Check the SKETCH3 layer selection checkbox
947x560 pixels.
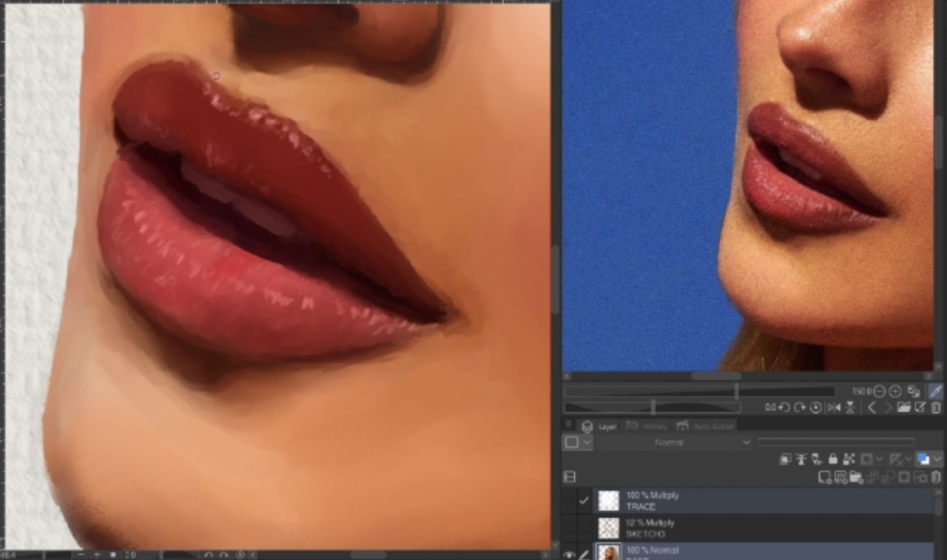tap(584, 528)
